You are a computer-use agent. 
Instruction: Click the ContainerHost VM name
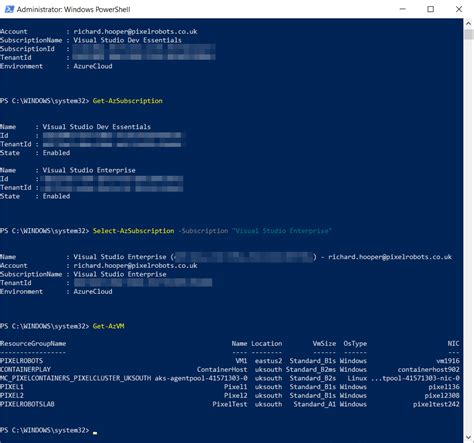click(222, 369)
